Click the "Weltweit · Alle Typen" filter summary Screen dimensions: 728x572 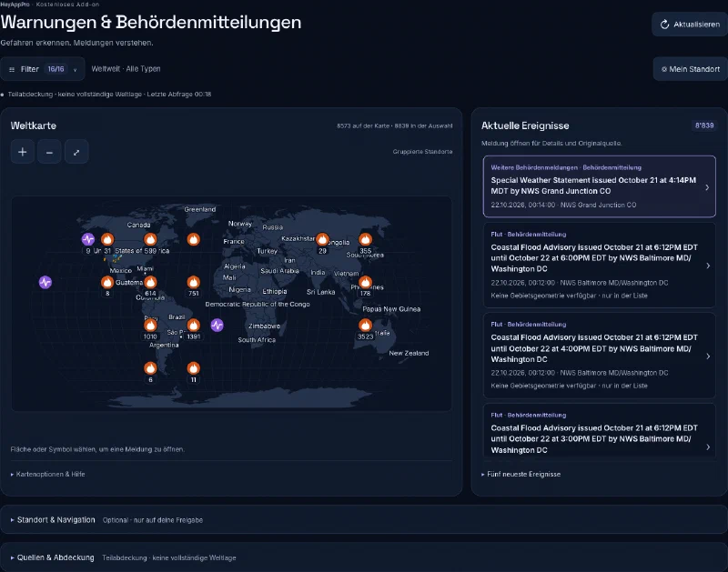click(126, 69)
